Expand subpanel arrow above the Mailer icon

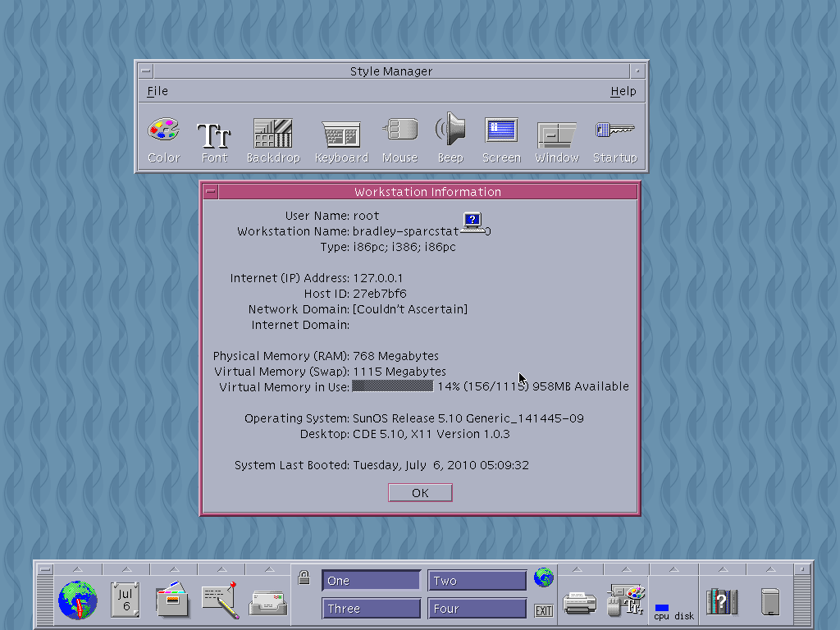pyautogui.click(x=269, y=569)
